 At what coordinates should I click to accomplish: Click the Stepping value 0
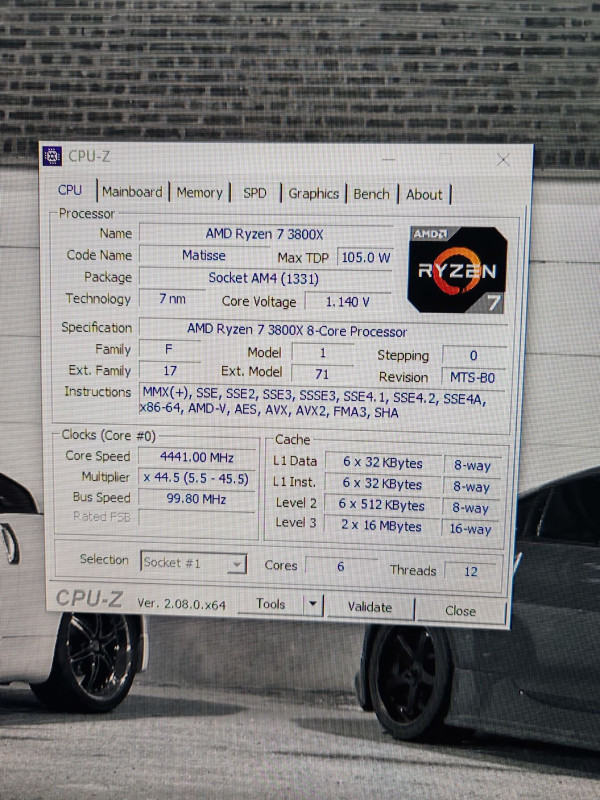coord(473,356)
